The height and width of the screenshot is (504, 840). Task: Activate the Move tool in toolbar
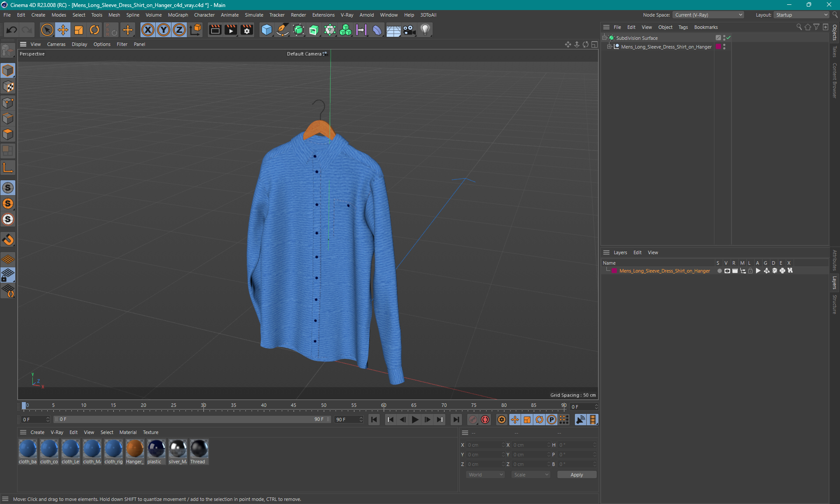click(x=63, y=30)
